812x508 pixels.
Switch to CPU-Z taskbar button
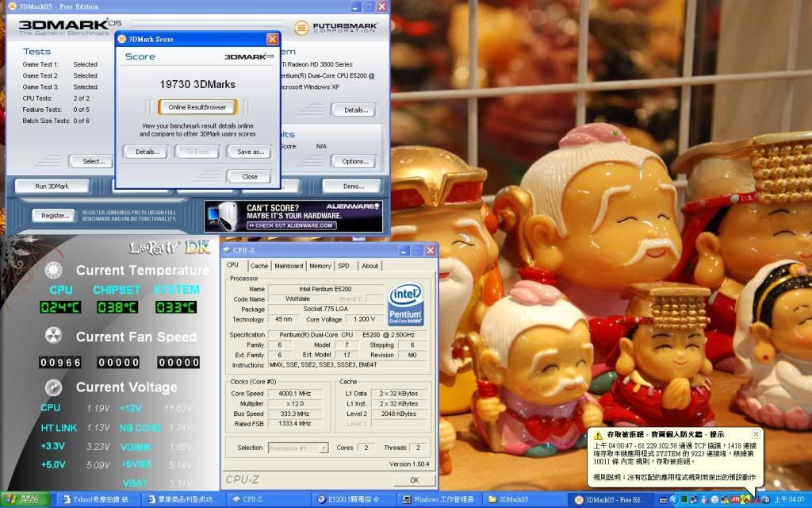tap(270, 499)
